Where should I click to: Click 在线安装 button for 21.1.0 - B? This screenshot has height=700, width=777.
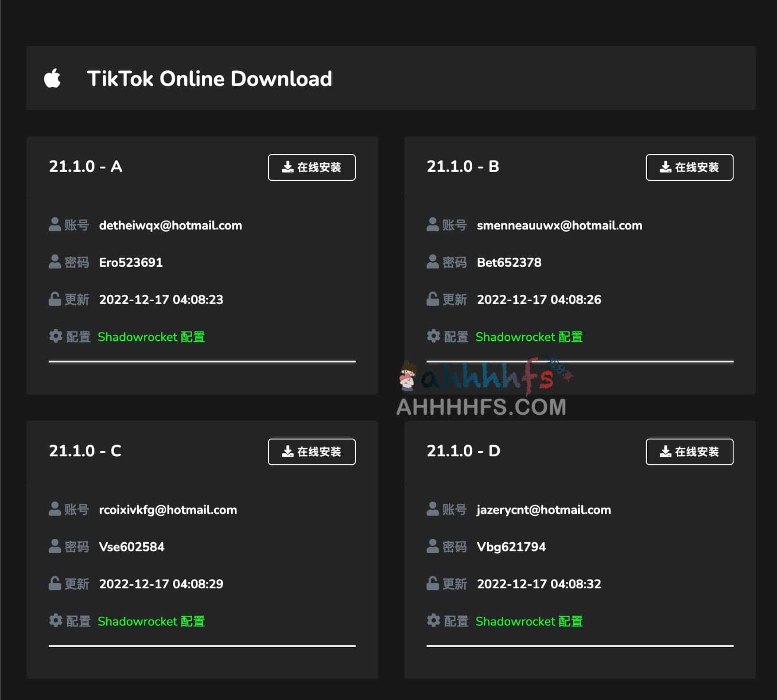pyautogui.click(x=689, y=167)
